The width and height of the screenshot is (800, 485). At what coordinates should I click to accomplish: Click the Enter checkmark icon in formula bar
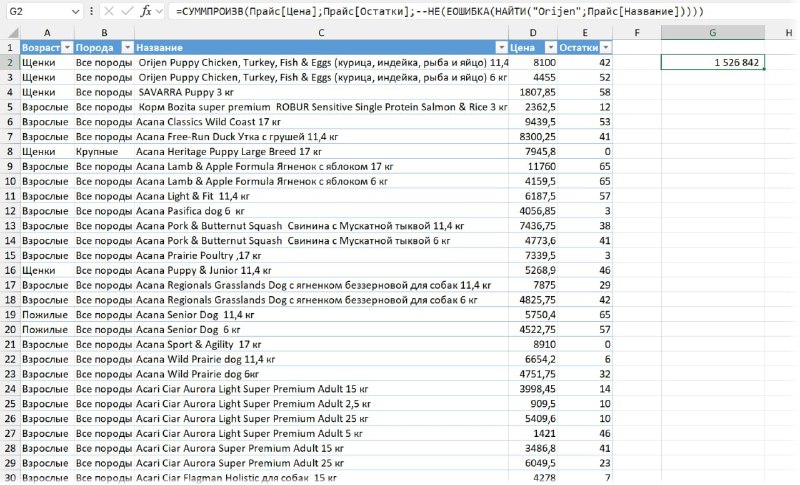pyautogui.click(x=127, y=11)
